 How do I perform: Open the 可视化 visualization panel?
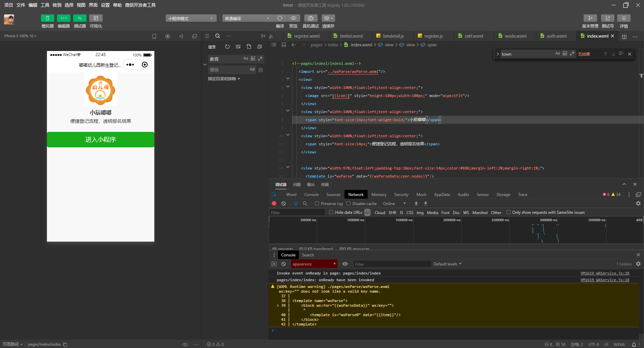pos(96,18)
